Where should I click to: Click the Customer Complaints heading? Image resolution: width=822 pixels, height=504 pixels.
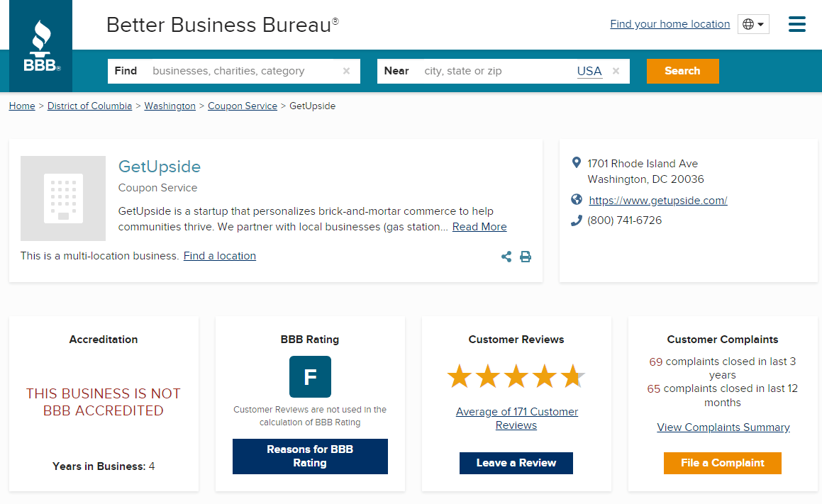click(x=723, y=340)
